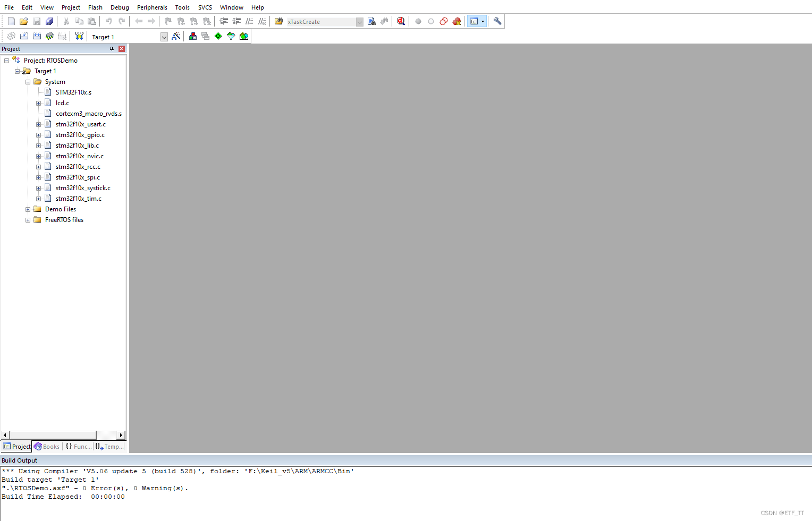Click the Find folder icon beside xTaskCreate
Viewport: 812px width, 521px height.
coord(278,21)
